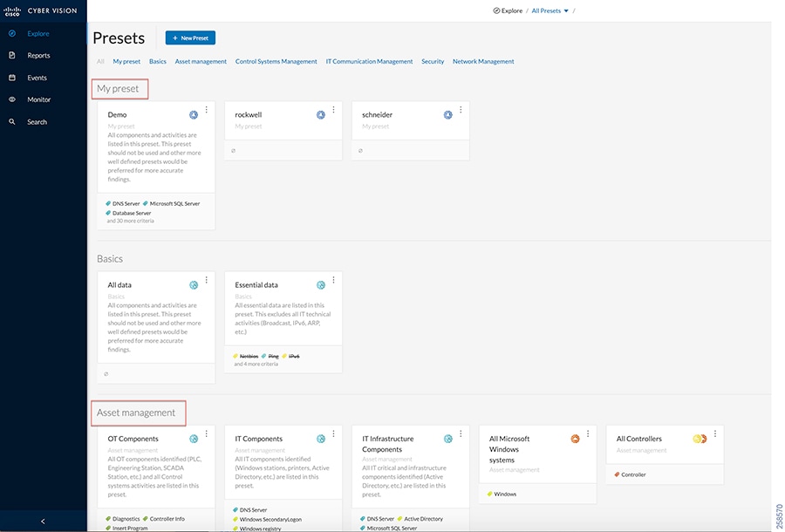Image resolution: width=785 pixels, height=532 pixels.
Task: Open the OT Components preset title
Action: (133, 439)
